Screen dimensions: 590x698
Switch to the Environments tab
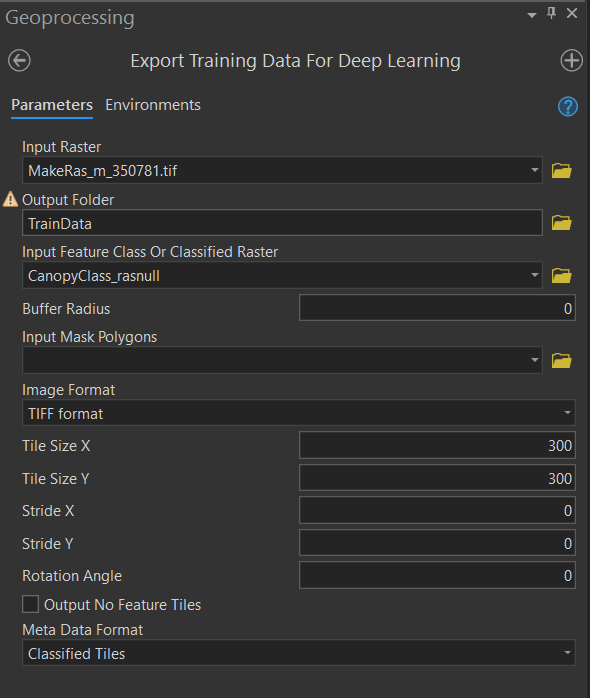pos(153,105)
